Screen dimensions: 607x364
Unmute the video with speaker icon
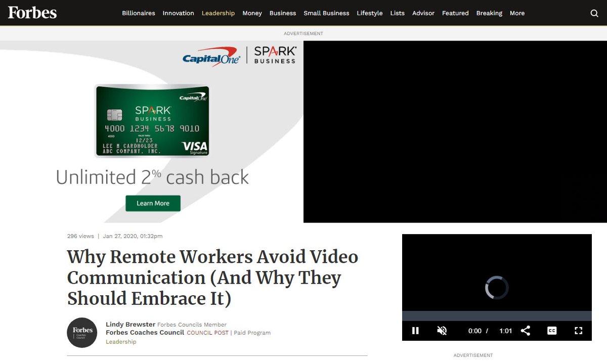coord(442,331)
